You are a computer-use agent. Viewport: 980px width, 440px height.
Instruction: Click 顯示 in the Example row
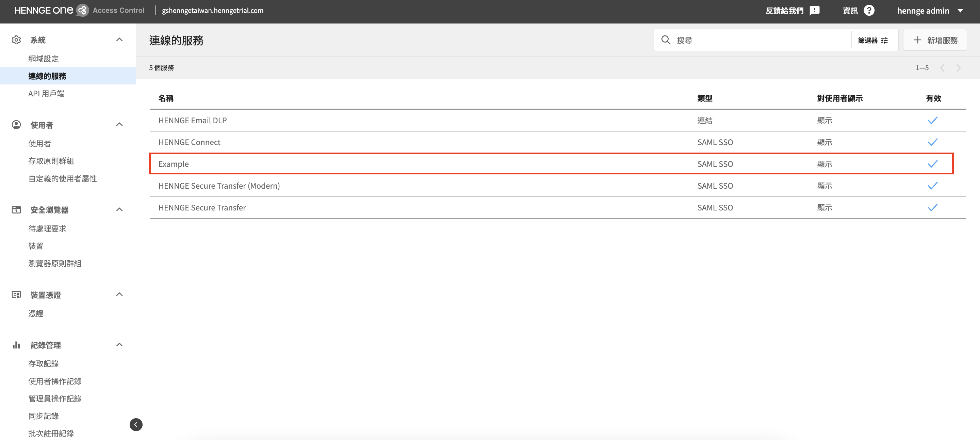[824, 164]
